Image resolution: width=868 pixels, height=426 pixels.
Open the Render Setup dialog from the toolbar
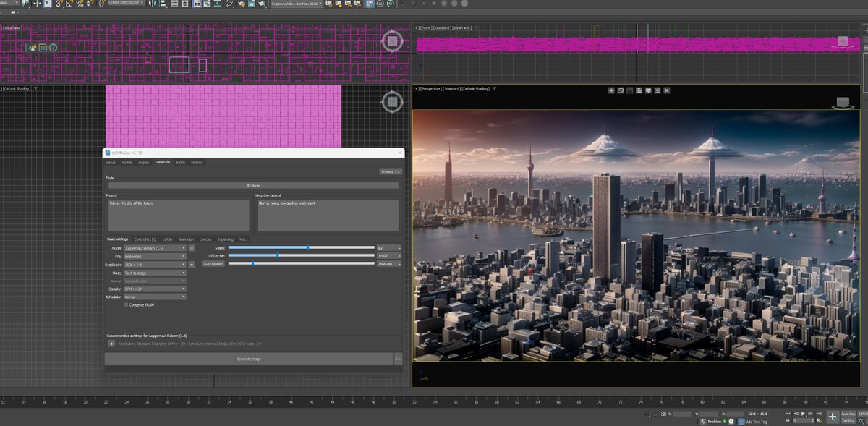click(x=252, y=5)
